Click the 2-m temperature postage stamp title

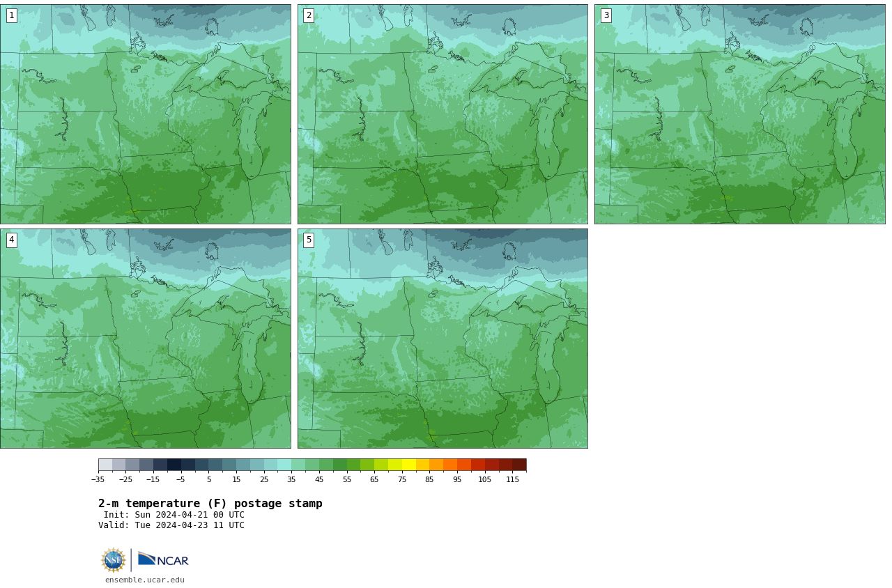[x=210, y=503]
